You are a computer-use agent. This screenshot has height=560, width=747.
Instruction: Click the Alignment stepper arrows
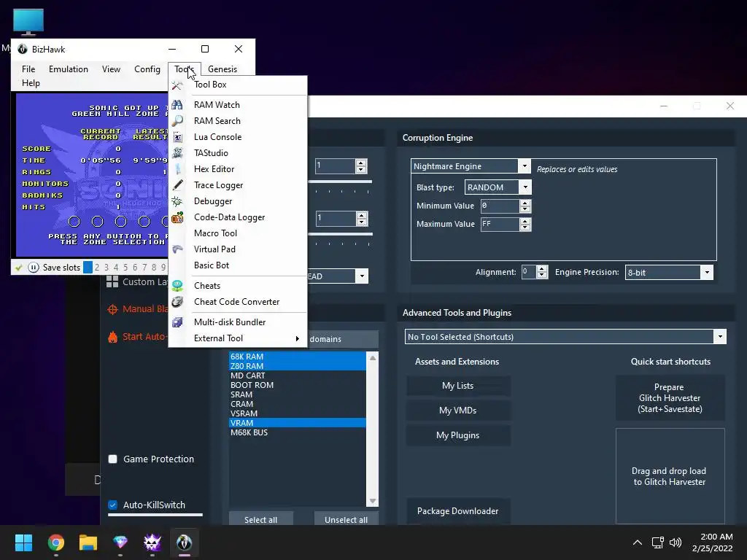(x=542, y=272)
